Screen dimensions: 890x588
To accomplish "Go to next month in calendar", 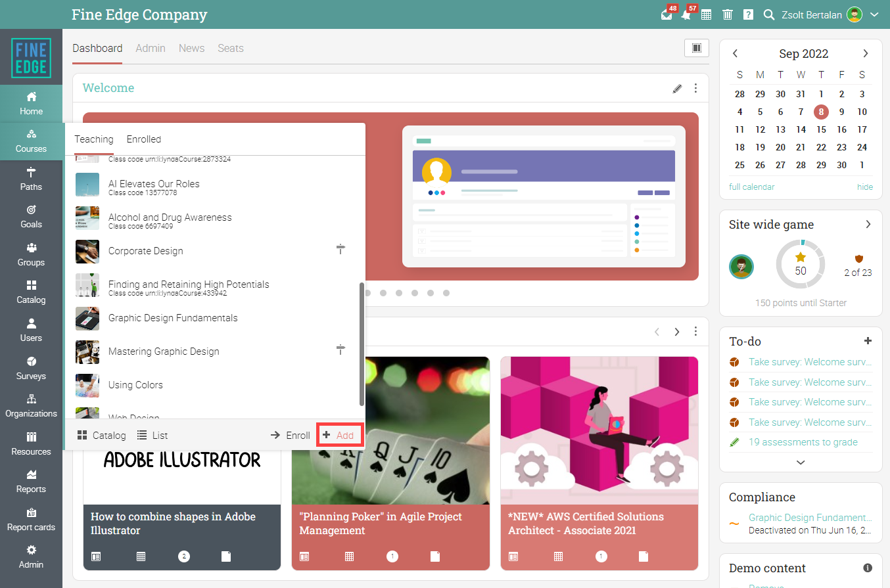I will pos(866,53).
